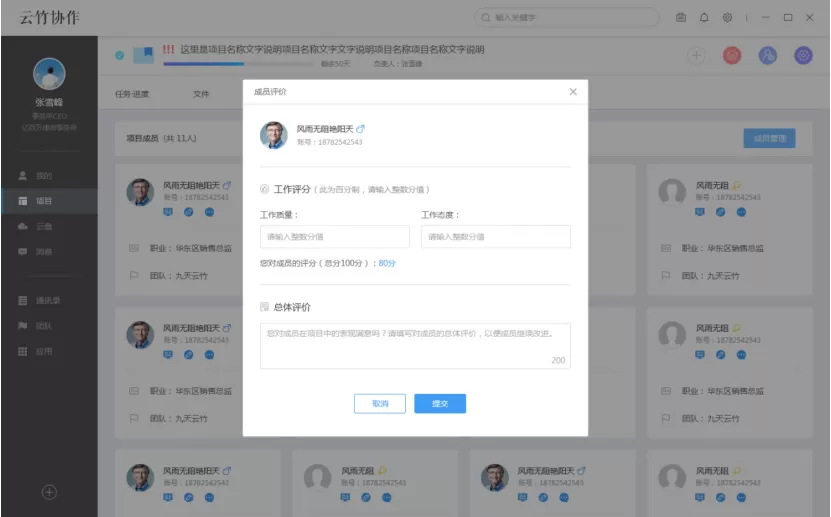The width and height of the screenshot is (831, 517).
Task: Switch to the 文件 tab
Action: 201,94
